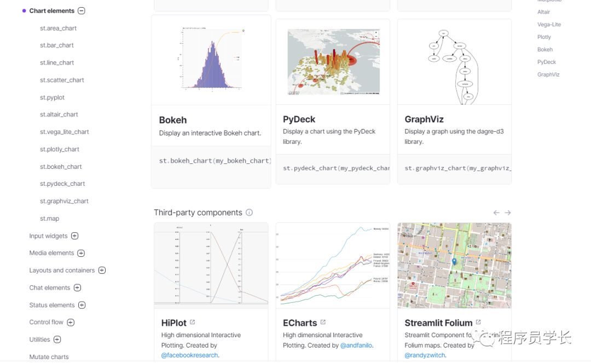The image size is (591, 364).
Task: Open st.line_chart in sidebar
Action: click(x=57, y=62)
